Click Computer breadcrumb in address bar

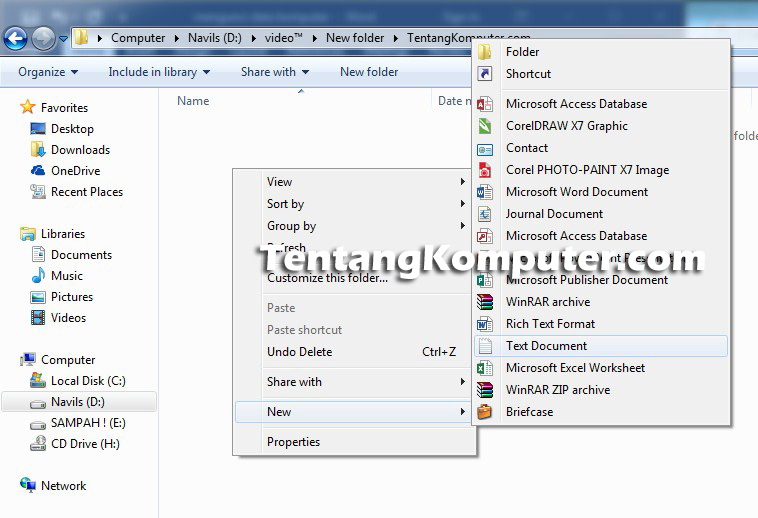click(x=138, y=38)
